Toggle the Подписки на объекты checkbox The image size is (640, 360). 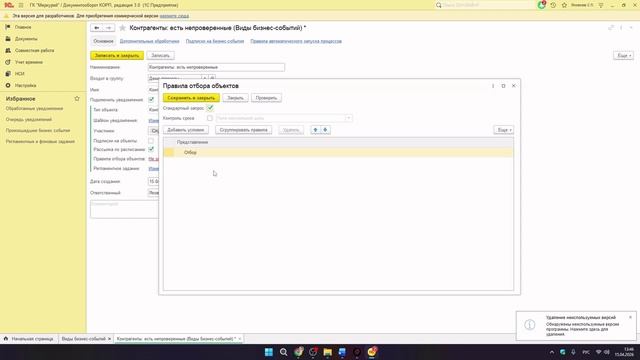point(151,141)
